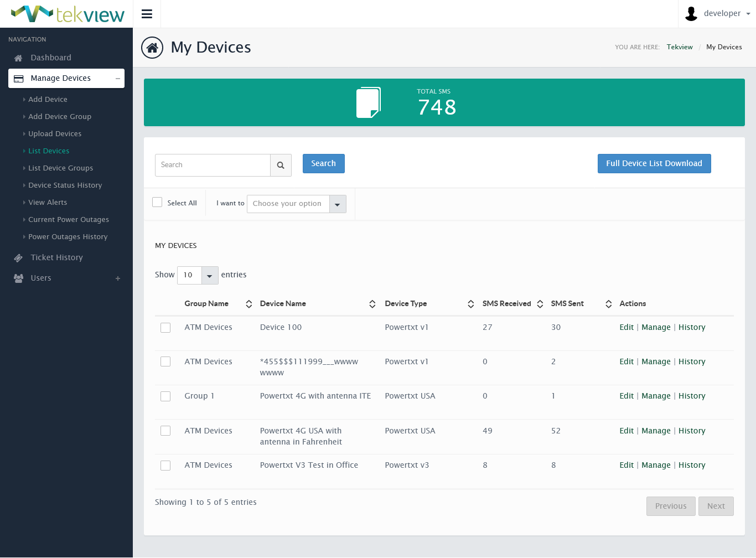The image size is (756, 558).
Task: Open Ticket History in sidebar
Action: click(56, 257)
